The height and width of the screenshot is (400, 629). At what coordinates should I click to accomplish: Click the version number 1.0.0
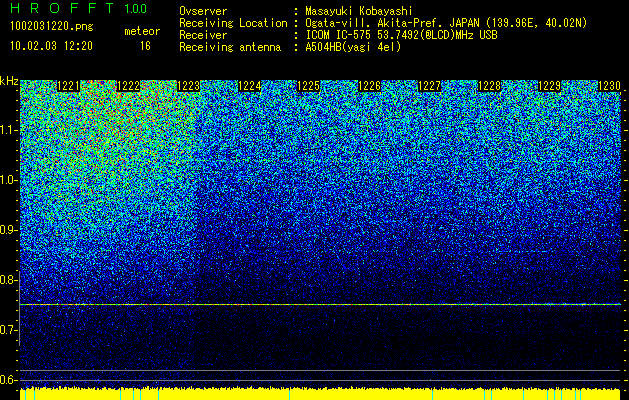pos(135,8)
